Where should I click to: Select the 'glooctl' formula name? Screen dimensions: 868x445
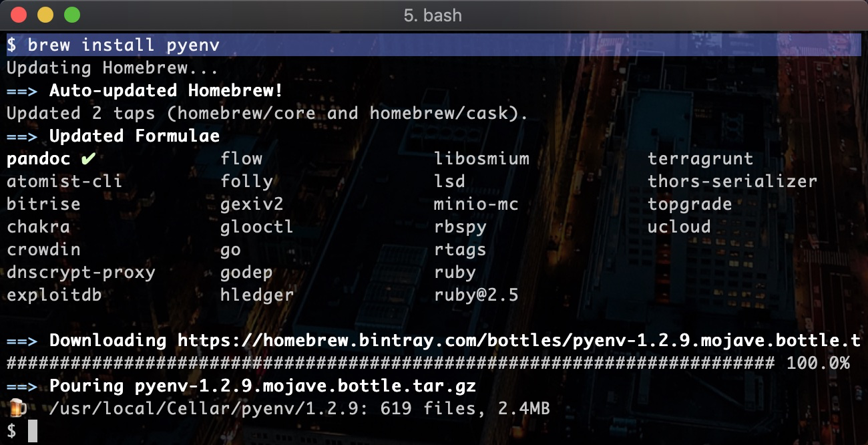tap(257, 227)
